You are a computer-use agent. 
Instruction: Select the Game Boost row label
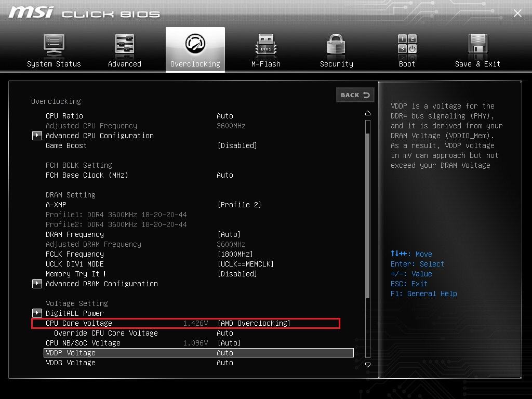66,145
